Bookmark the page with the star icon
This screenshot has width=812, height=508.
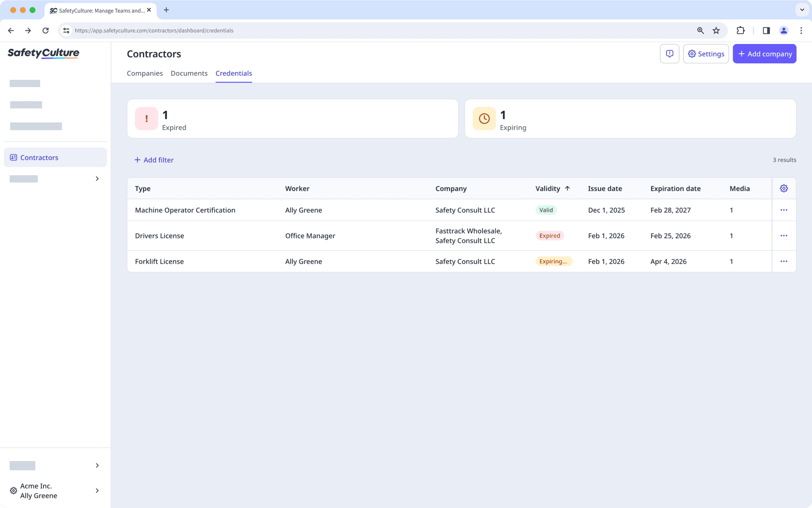(716, 30)
